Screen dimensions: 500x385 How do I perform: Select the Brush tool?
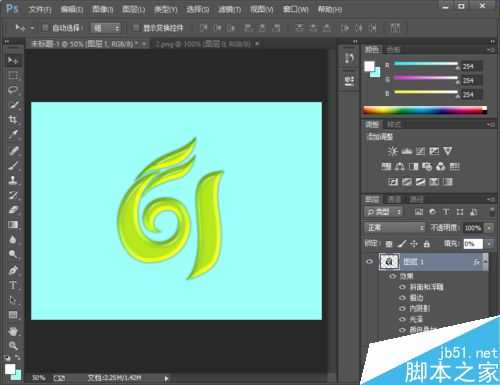(13, 165)
